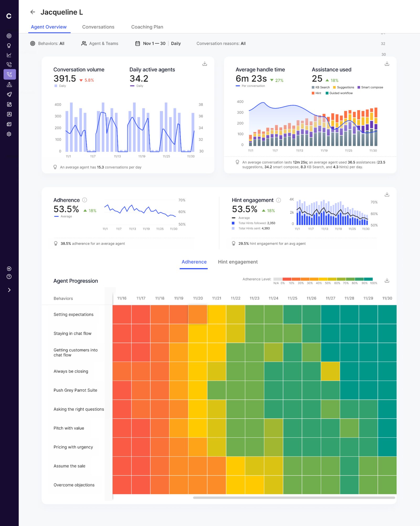
Task: Click the C logo in the sidebar
Action: coord(9,16)
